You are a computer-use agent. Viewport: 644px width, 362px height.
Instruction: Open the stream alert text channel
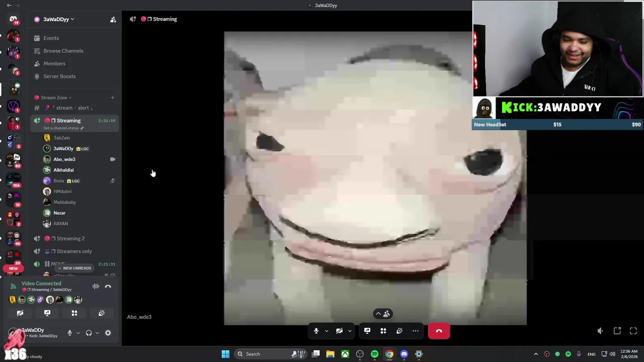[x=75, y=108]
